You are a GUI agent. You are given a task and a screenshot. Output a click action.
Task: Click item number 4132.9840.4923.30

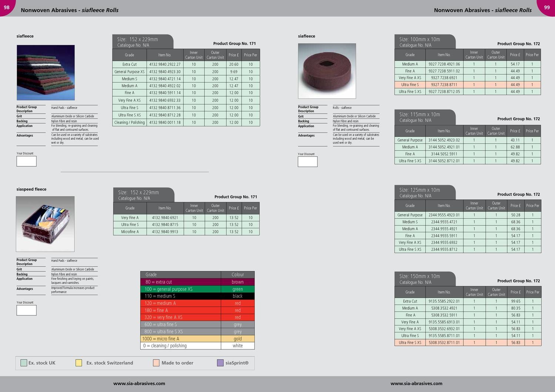coord(165,72)
